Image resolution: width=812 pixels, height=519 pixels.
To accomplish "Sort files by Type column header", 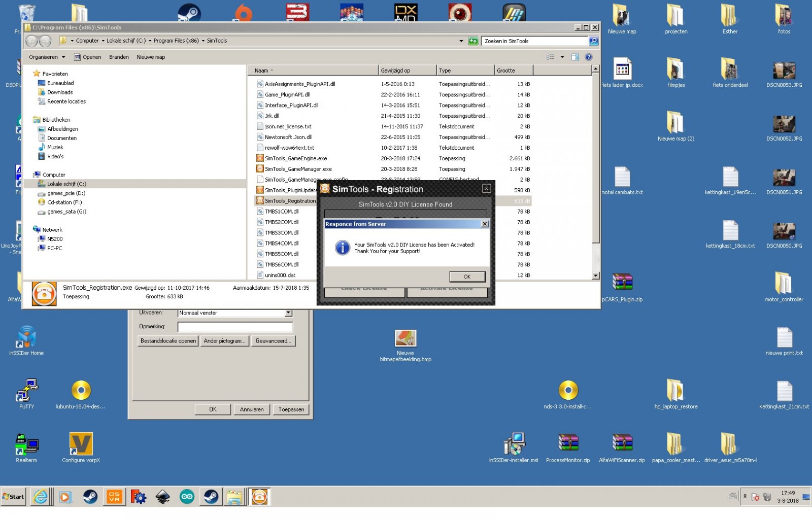I will [x=465, y=71].
